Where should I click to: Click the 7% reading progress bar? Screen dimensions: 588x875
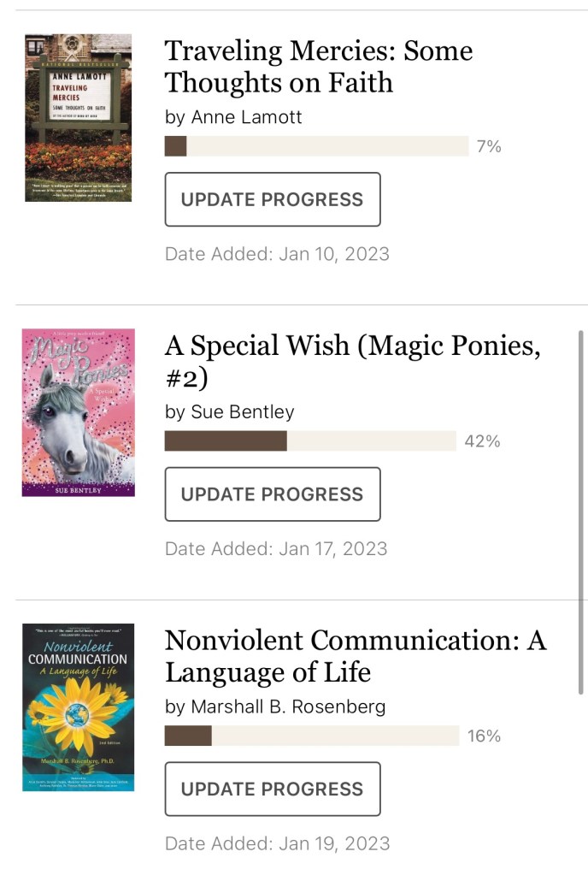(x=316, y=146)
